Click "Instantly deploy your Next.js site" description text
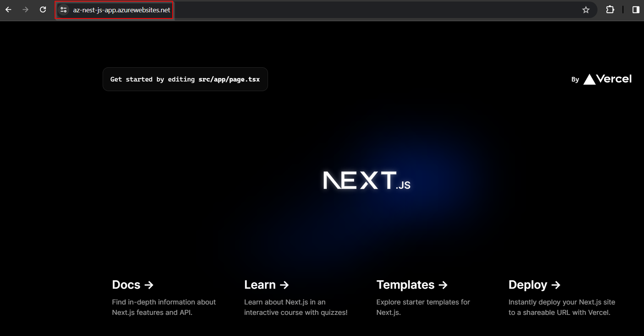 562,302
